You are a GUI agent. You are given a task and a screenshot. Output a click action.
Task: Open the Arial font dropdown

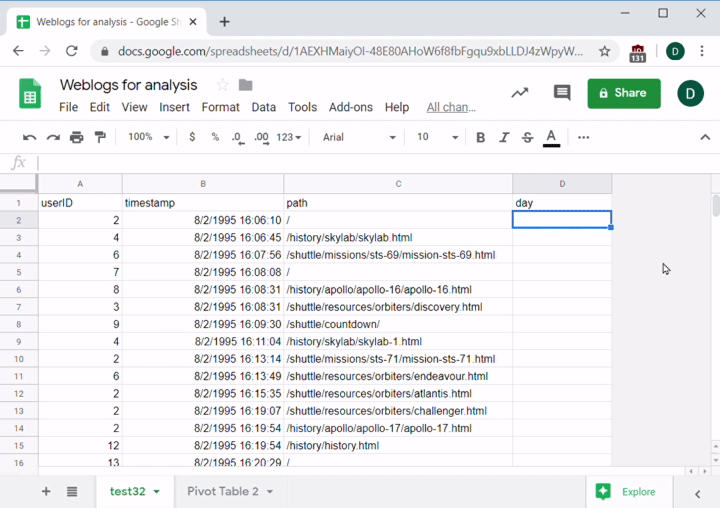coord(359,137)
